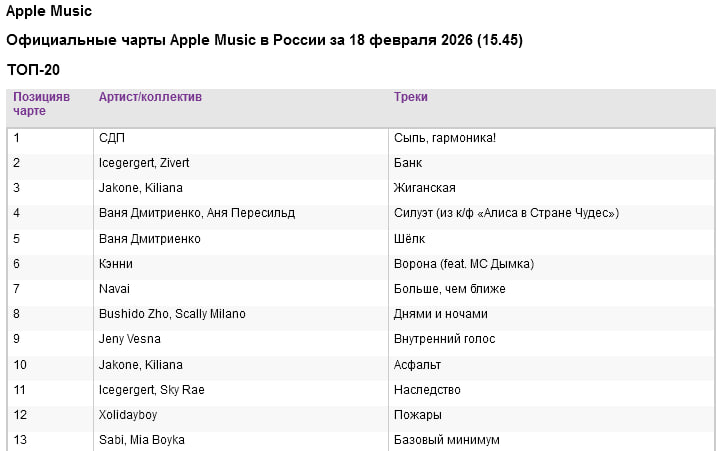Image resolution: width=721 pixels, height=451 pixels.
Task: Select the "Артист/коллектив" column header
Action: [150, 97]
